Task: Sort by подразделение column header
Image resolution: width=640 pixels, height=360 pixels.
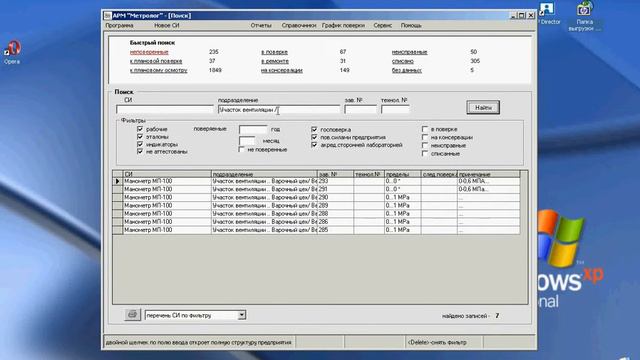Action: (264, 174)
